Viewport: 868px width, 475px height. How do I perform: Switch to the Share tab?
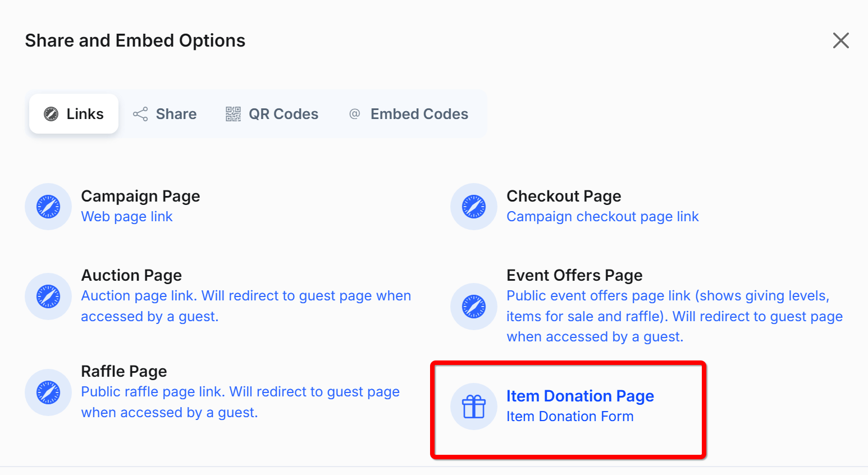(x=165, y=114)
